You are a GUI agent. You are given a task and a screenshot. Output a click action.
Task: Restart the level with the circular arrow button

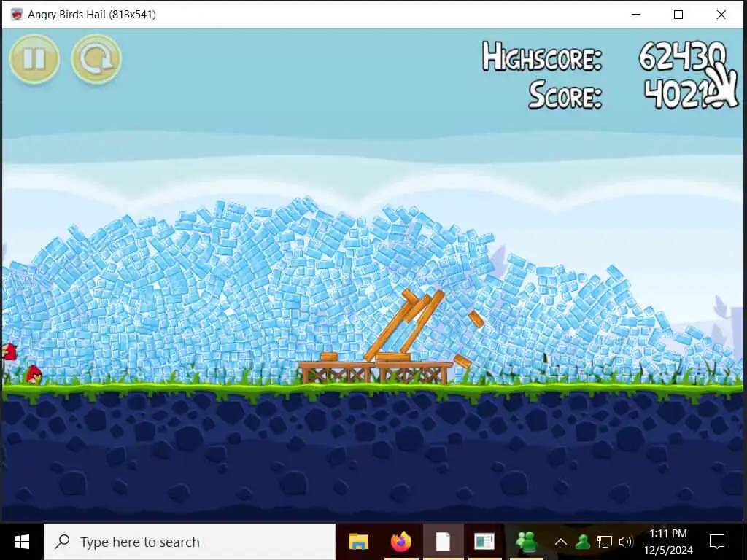97,59
